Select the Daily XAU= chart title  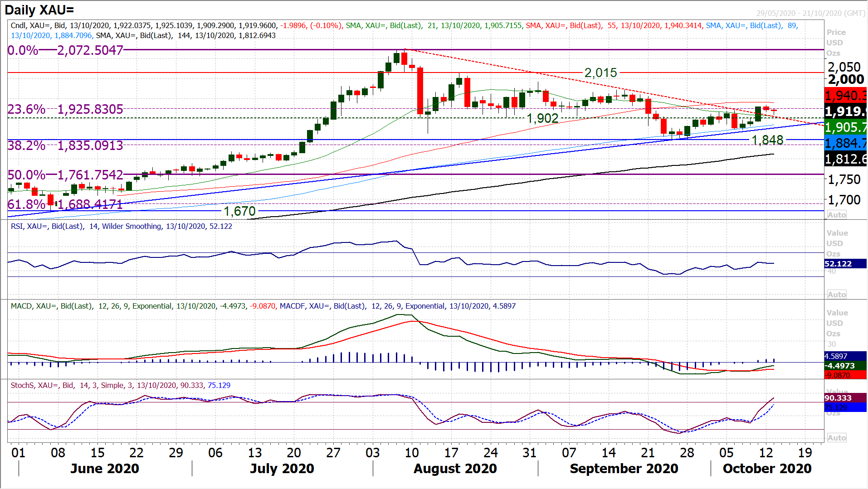pyautogui.click(x=39, y=10)
